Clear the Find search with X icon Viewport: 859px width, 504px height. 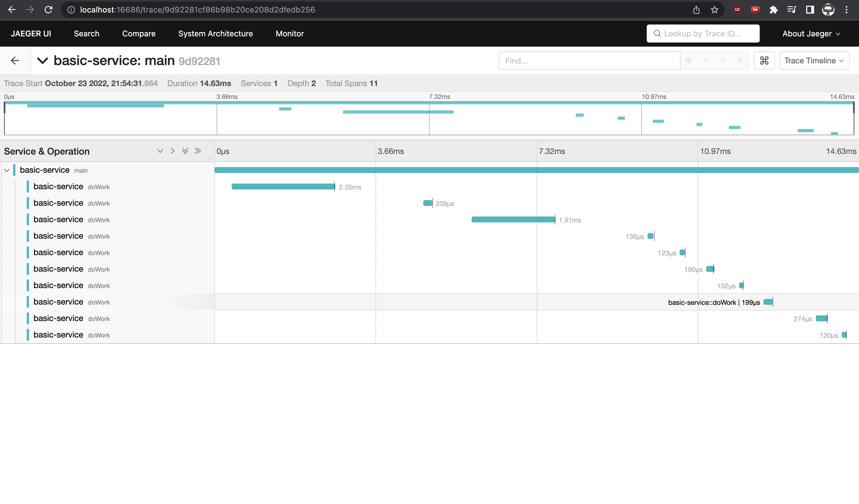click(740, 61)
